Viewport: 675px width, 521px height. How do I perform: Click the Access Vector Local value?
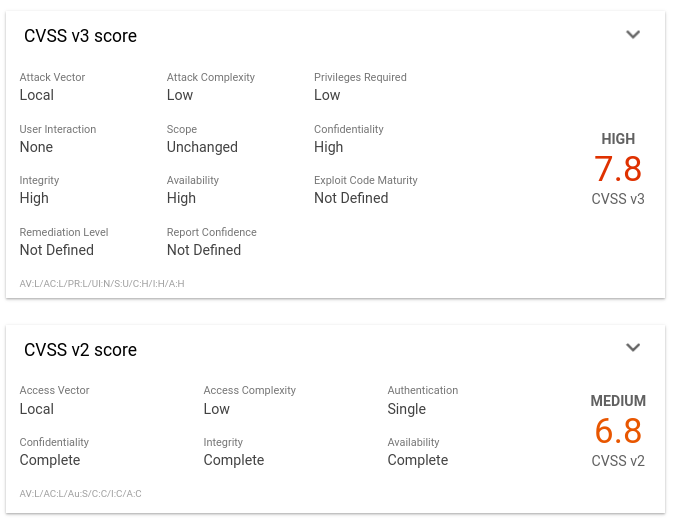point(37,409)
